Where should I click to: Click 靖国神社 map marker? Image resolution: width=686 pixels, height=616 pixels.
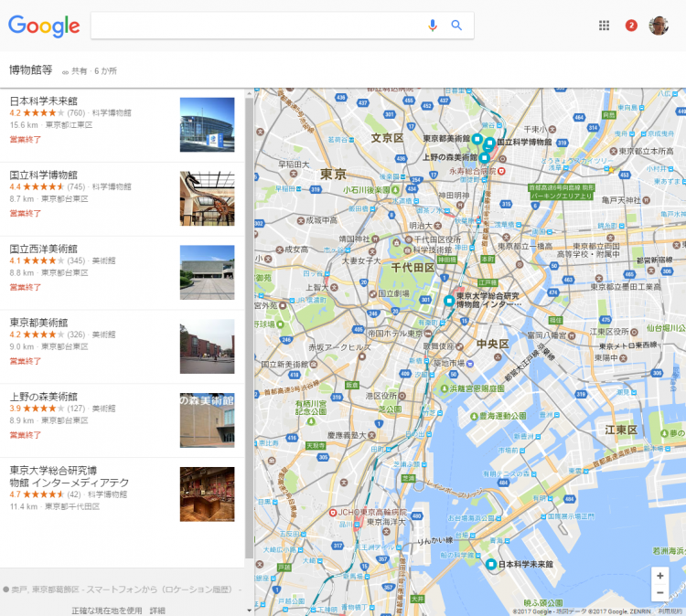tap(375, 239)
